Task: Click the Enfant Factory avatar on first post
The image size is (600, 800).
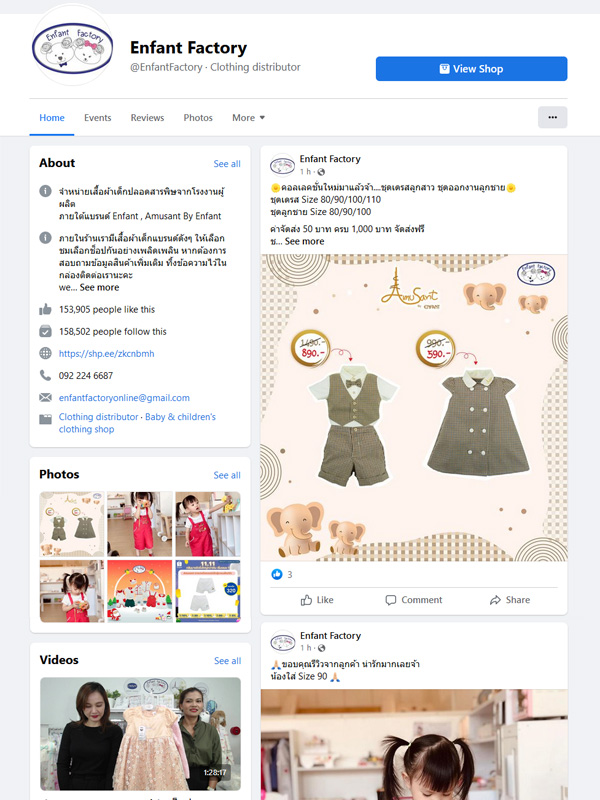Action: coord(282,165)
